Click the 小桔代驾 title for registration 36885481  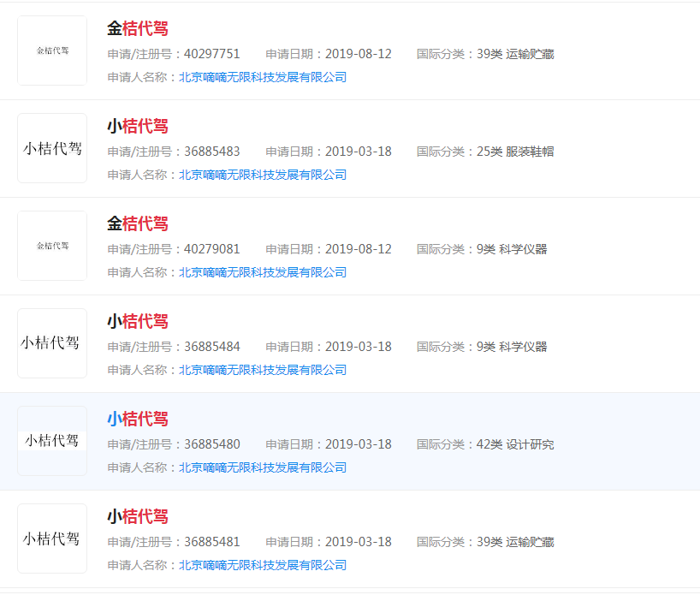(x=138, y=516)
